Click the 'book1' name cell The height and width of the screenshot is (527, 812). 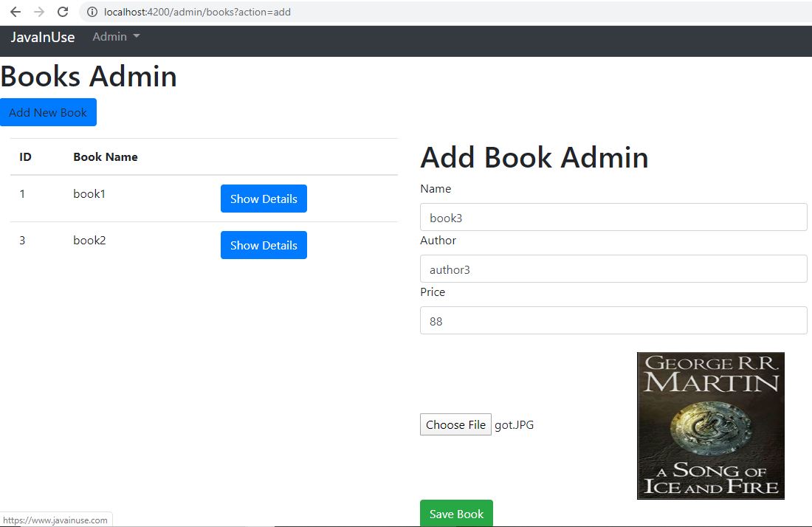coord(89,194)
